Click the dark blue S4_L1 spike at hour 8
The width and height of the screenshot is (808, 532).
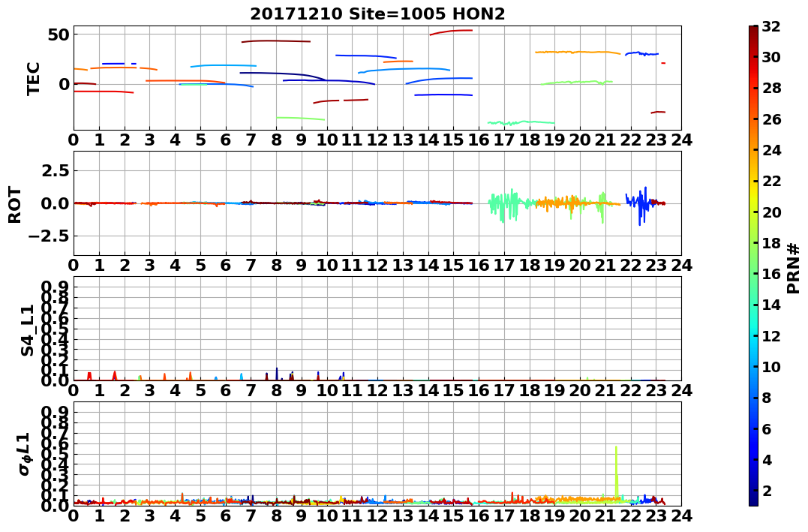click(277, 374)
